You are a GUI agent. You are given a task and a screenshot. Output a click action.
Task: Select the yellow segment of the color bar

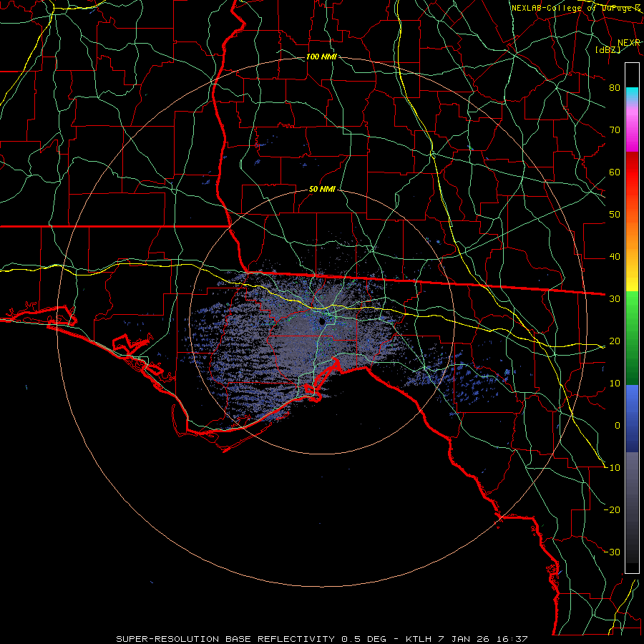pos(632,279)
